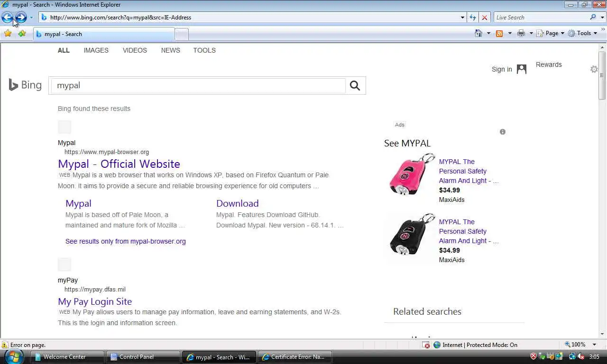The image size is (607, 364).
Task: Click the 100% zoom level button
Action: [x=574, y=345]
